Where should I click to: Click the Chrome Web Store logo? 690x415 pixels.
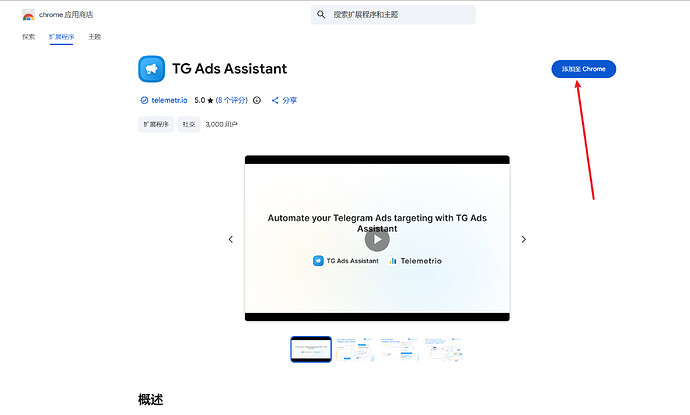click(x=28, y=15)
